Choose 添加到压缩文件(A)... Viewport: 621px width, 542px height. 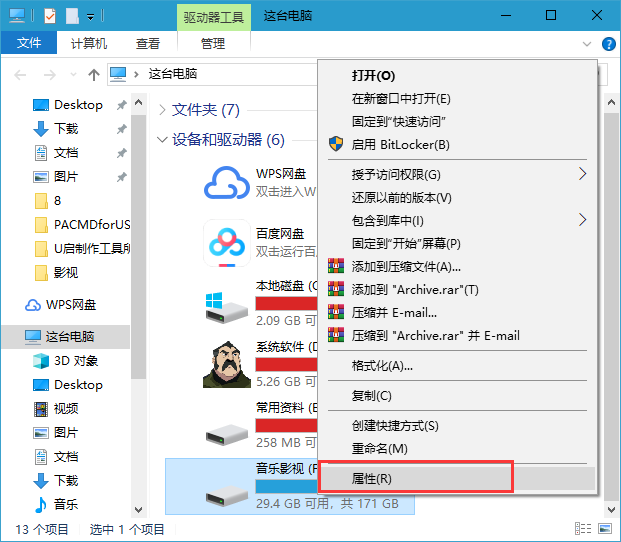[406, 267]
